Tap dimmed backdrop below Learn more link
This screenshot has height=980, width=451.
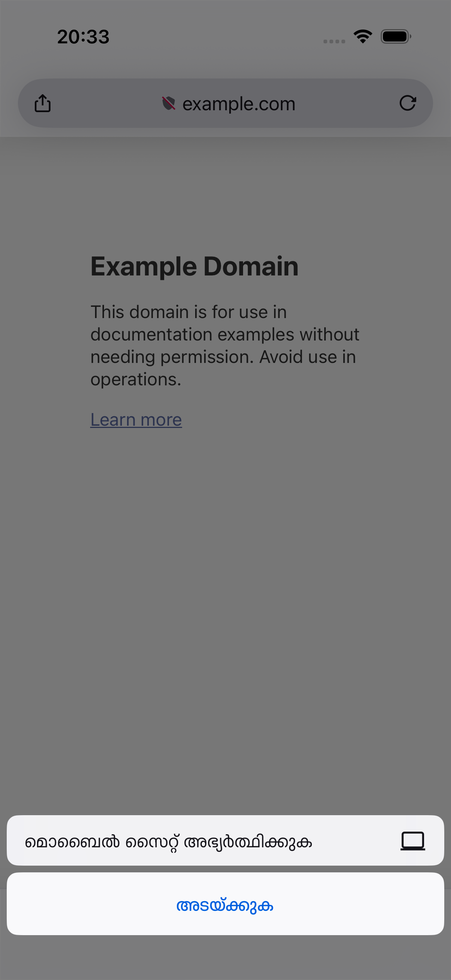click(x=225, y=609)
